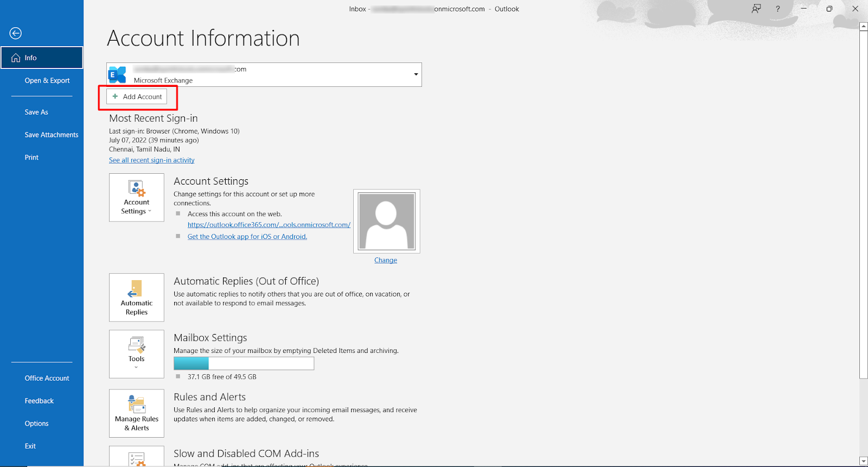This screenshot has width=868, height=467.
Task: Click Change link under profile photo
Action: point(386,260)
